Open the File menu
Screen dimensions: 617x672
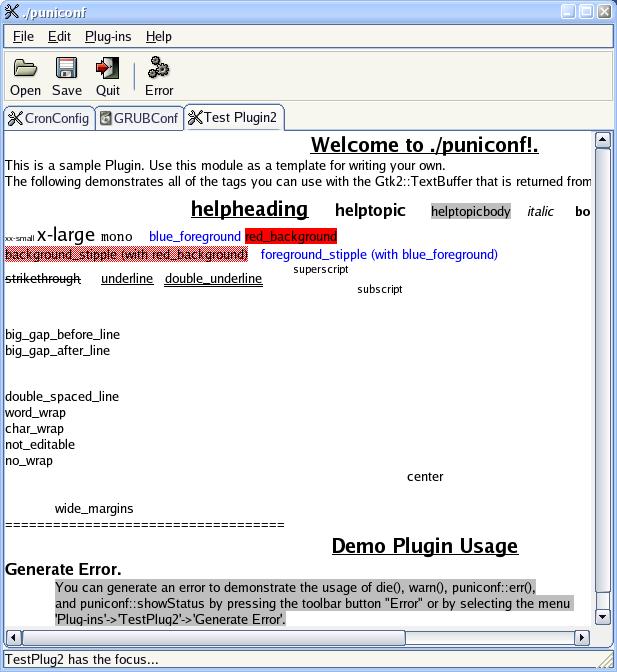click(x=23, y=37)
